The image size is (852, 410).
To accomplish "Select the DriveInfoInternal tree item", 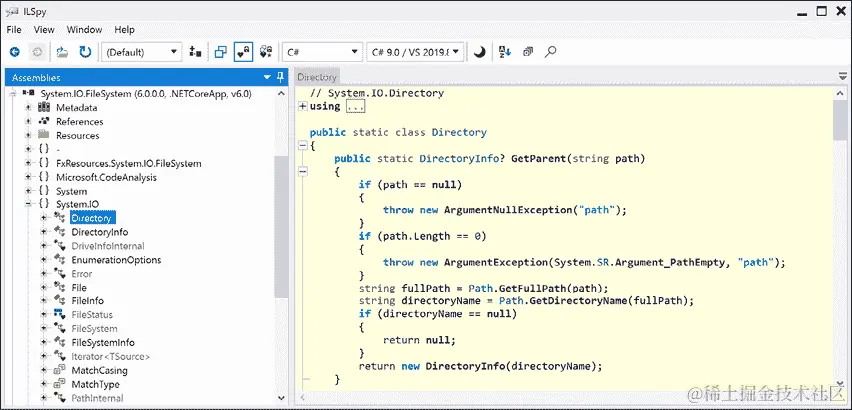I will point(108,246).
